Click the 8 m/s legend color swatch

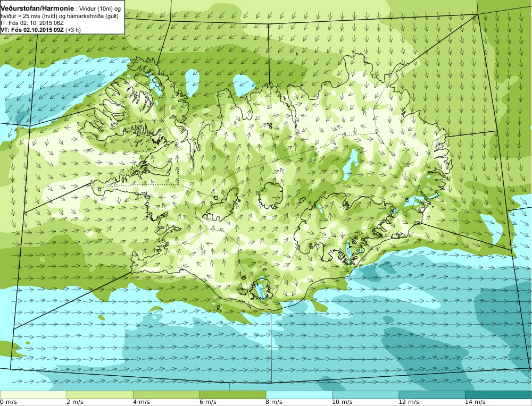pos(299,395)
